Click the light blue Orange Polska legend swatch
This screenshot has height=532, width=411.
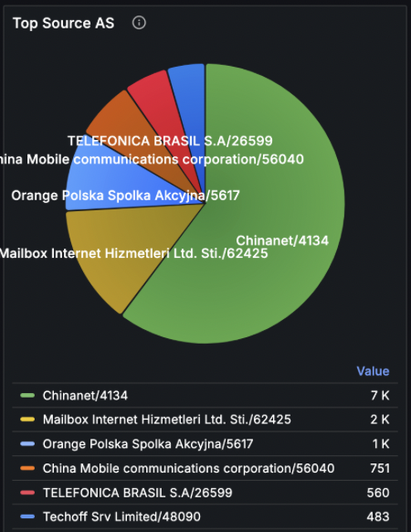coord(27,443)
